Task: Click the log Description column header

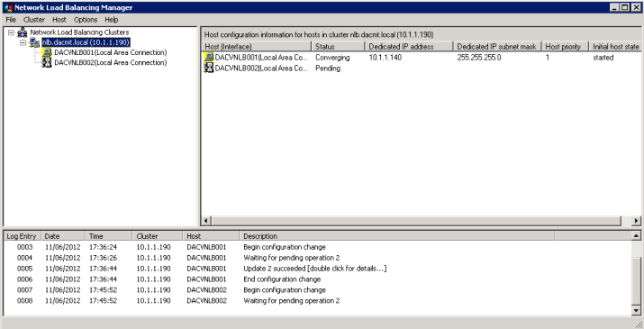Action: click(x=396, y=236)
